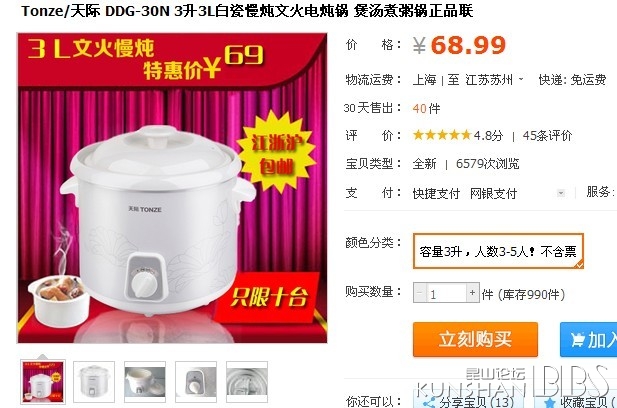The width and height of the screenshot is (617, 408).
Task: Select the first red promo thumbnail
Action: (x=43, y=382)
